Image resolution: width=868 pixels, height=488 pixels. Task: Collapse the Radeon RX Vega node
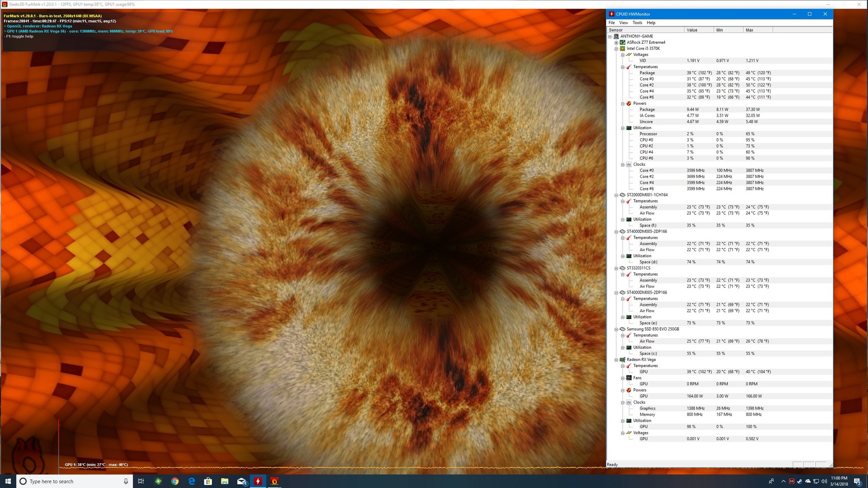click(616, 360)
